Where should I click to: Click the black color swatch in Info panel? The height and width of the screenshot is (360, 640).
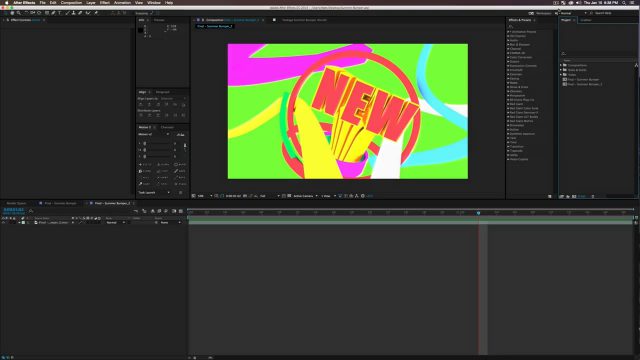tap(141, 30)
